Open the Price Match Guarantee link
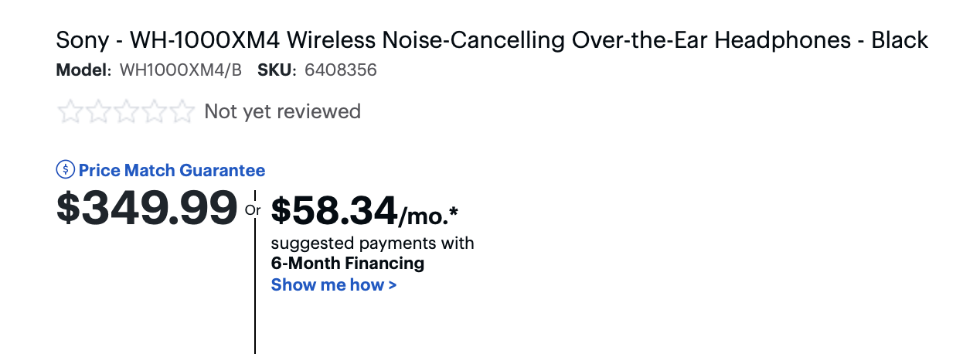 (172, 171)
